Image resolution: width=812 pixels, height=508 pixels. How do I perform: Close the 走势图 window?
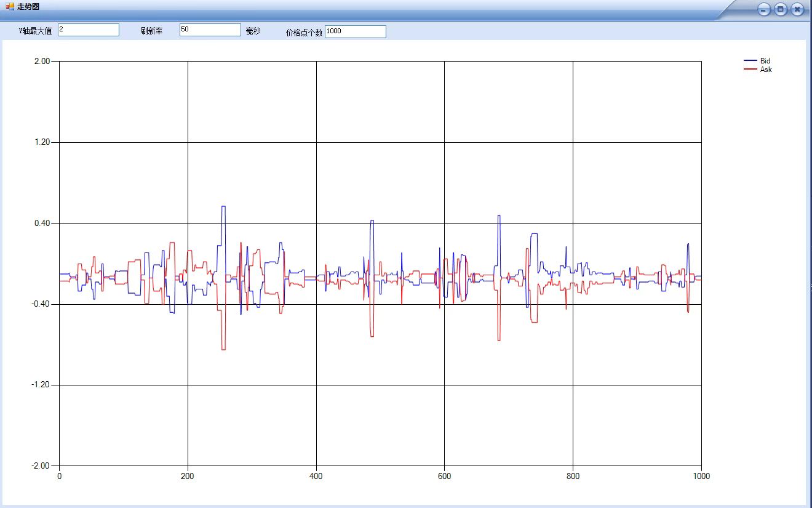797,9
